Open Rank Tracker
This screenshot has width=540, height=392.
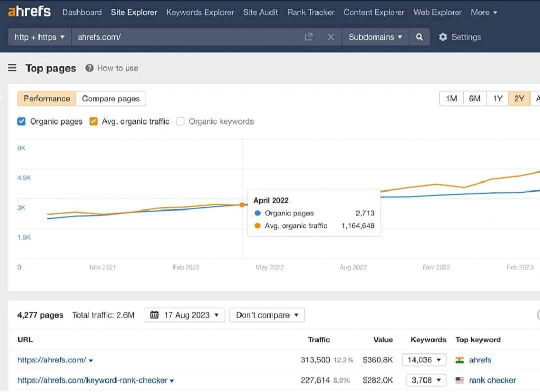311,13
